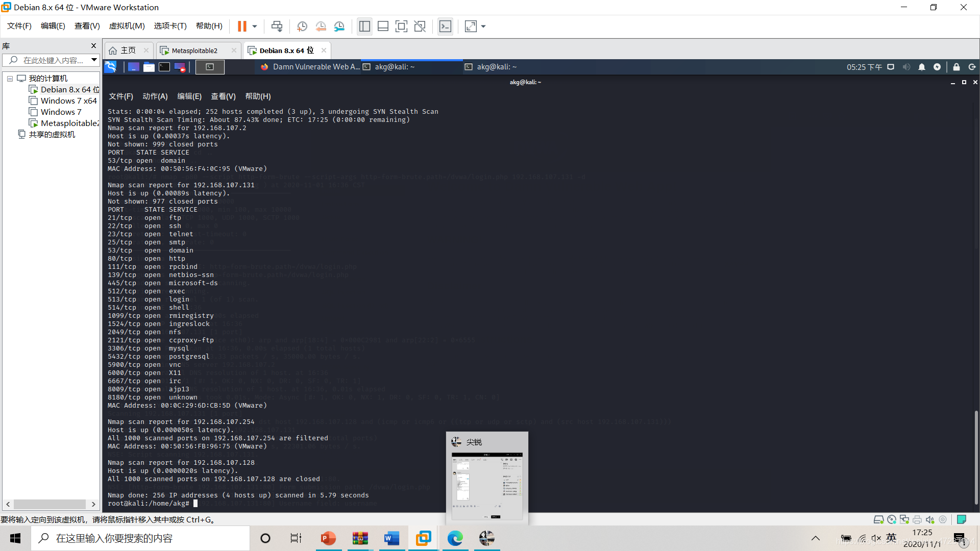
Task: Select Windows 7 x64 in library
Action: (68, 101)
